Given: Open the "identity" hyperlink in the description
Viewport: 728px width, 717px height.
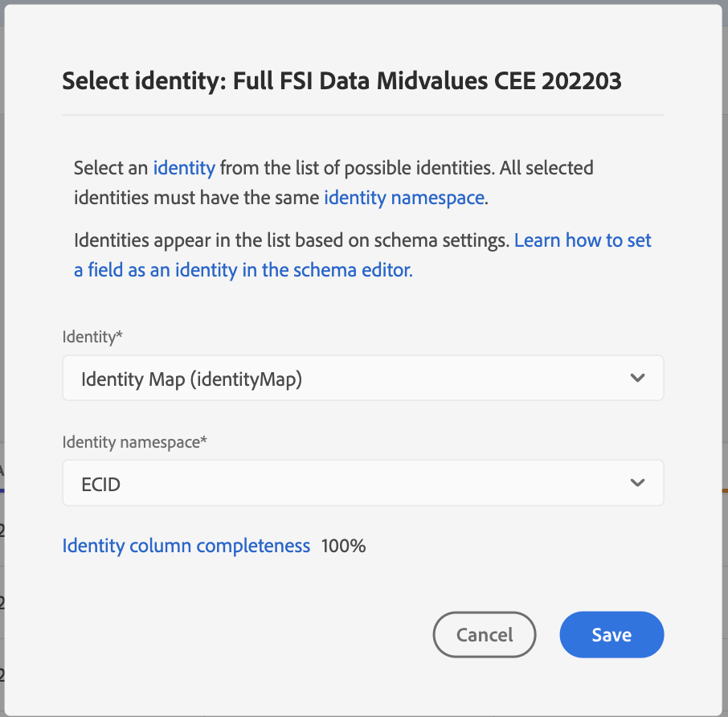Looking at the screenshot, I should 184,168.
